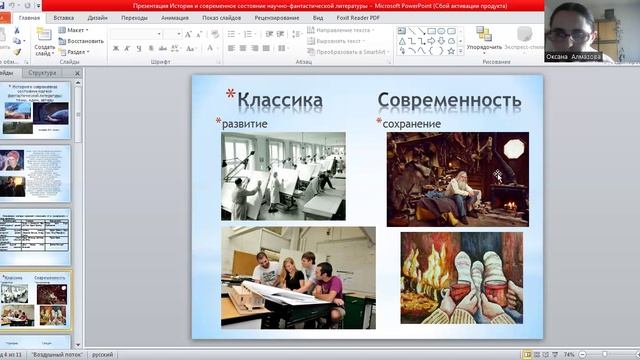The image size is (640, 360).
Task: Click the Cut scissors icon
Action: tap(17, 31)
